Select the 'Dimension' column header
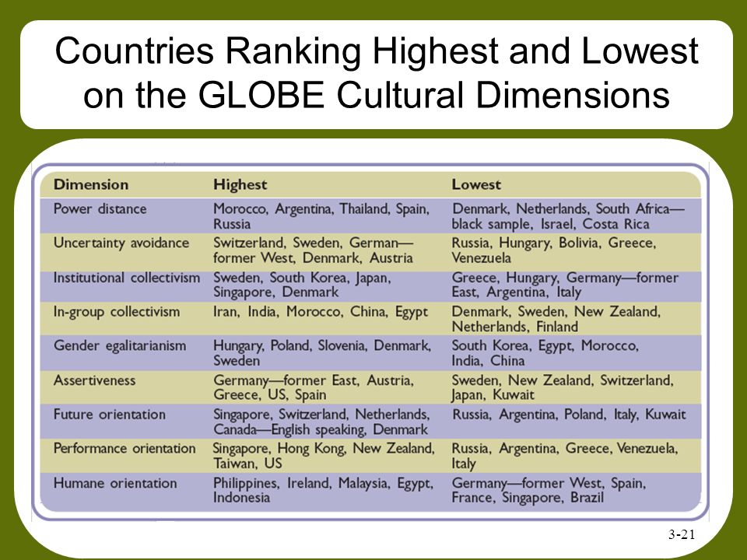 click(x=91, y=184)
